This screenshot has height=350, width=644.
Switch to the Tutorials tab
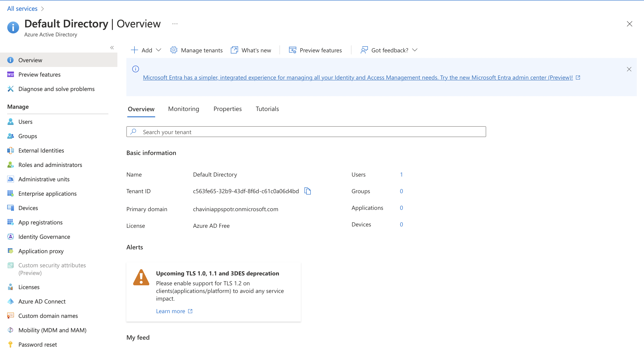pyautogui.click(x=267, y=109)
